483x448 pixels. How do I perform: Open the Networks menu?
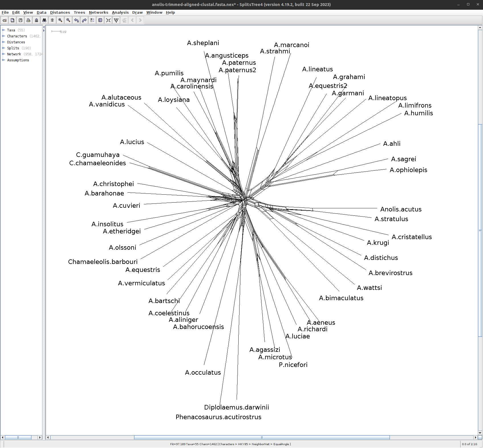98,13
